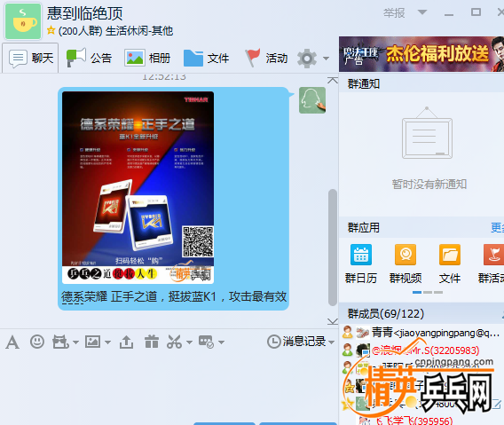Image resolution: width=504 pixels, height=425 pixels.
Task: Expand the screenshot options dropdown arrow
Action: pos(189,342)
